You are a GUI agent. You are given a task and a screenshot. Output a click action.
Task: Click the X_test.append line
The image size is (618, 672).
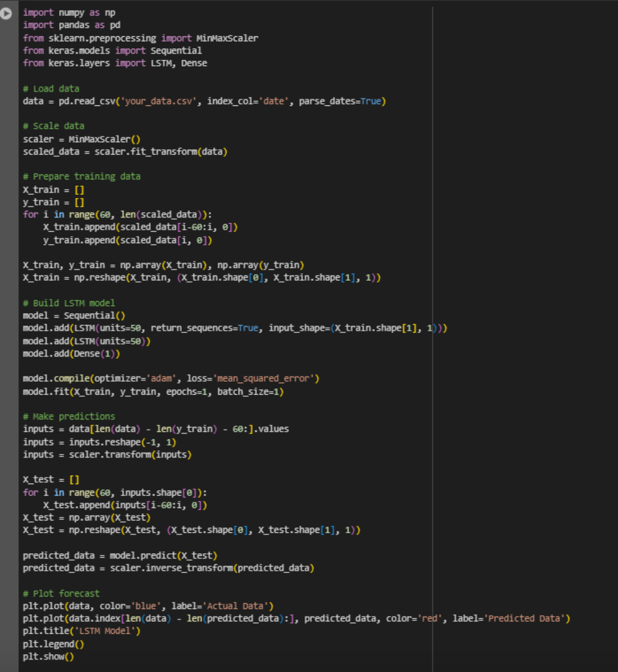click(x=125, y=505)
